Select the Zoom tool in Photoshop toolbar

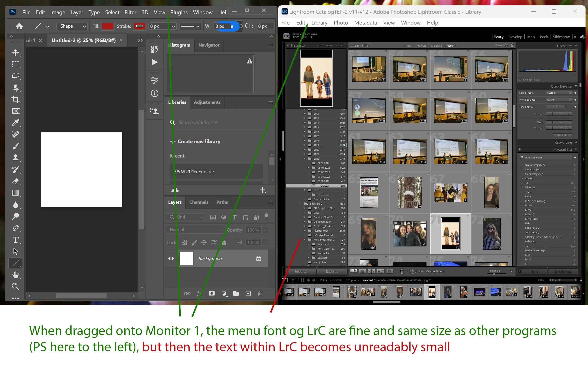[x=15, y=287]
